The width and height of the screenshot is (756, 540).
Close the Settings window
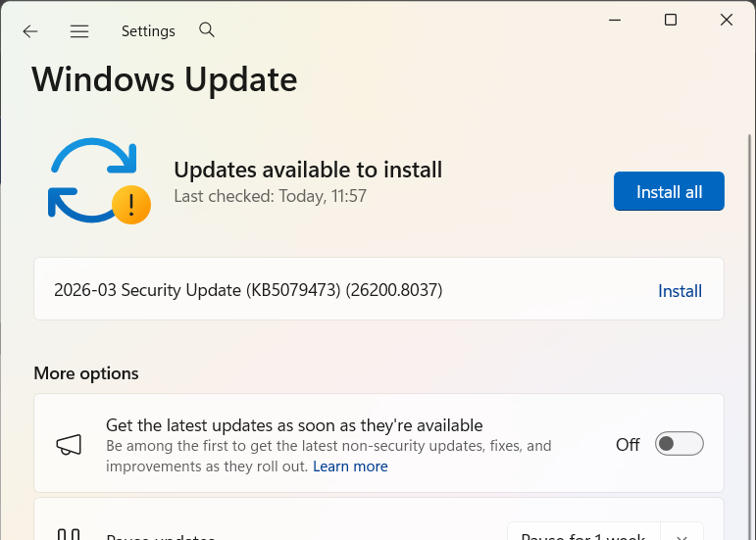(727, 20)
